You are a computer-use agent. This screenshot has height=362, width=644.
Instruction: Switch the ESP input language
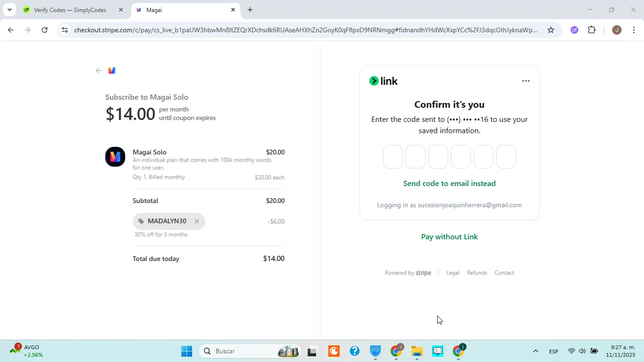pos(553,352)
